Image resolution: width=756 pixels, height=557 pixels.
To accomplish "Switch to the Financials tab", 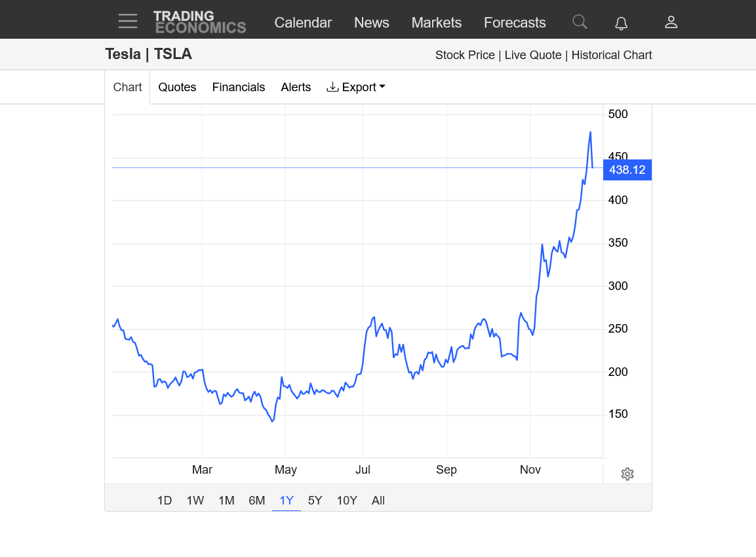I will click(239, 87).
